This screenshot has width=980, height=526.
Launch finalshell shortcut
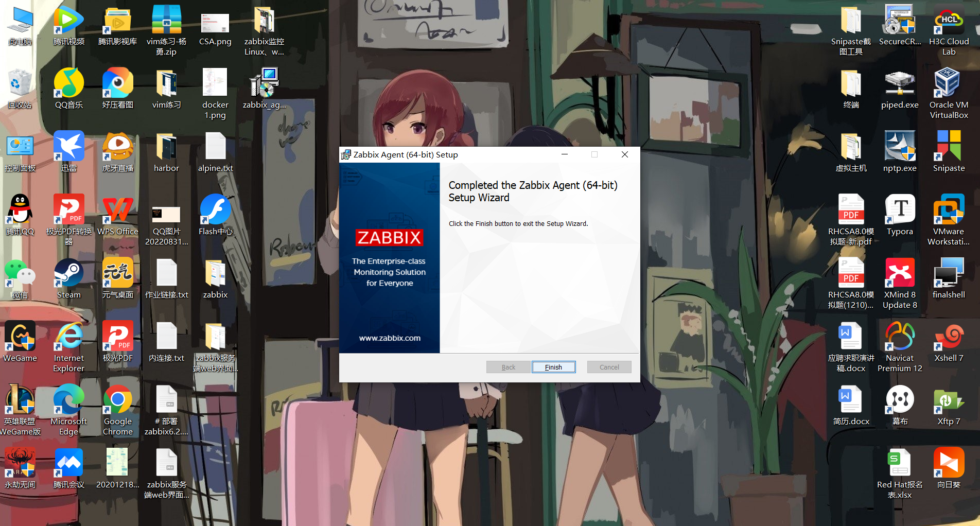click(949, 279)
